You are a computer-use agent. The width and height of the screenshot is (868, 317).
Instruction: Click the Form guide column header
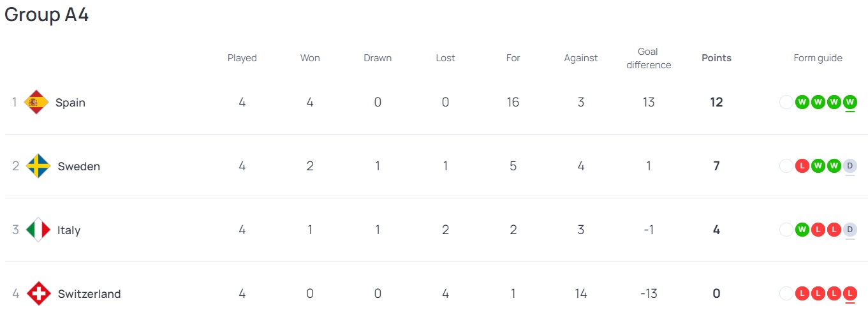click(818, 58)
